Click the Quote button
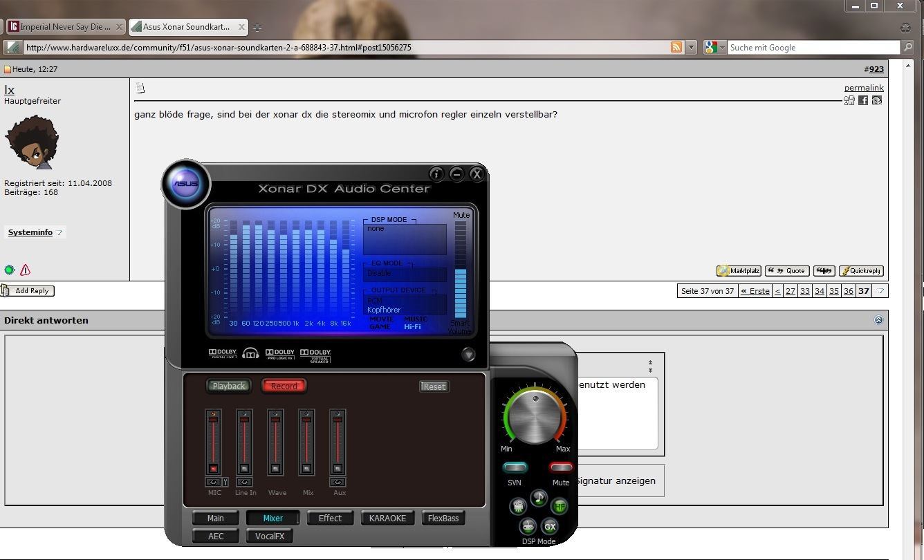Screen dimensions: 924x560 [787, 271]
